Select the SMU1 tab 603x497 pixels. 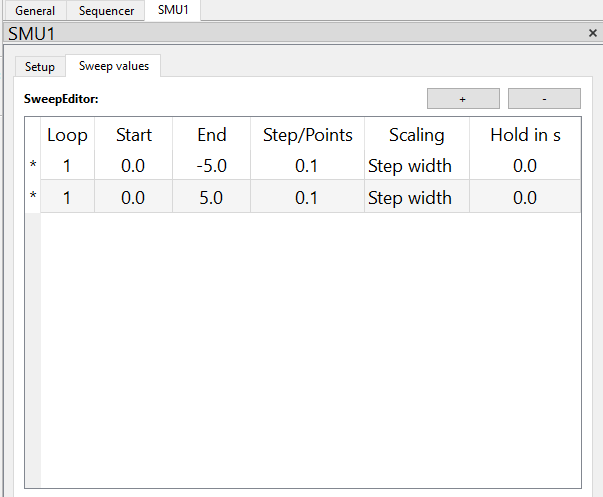point(173,10)
